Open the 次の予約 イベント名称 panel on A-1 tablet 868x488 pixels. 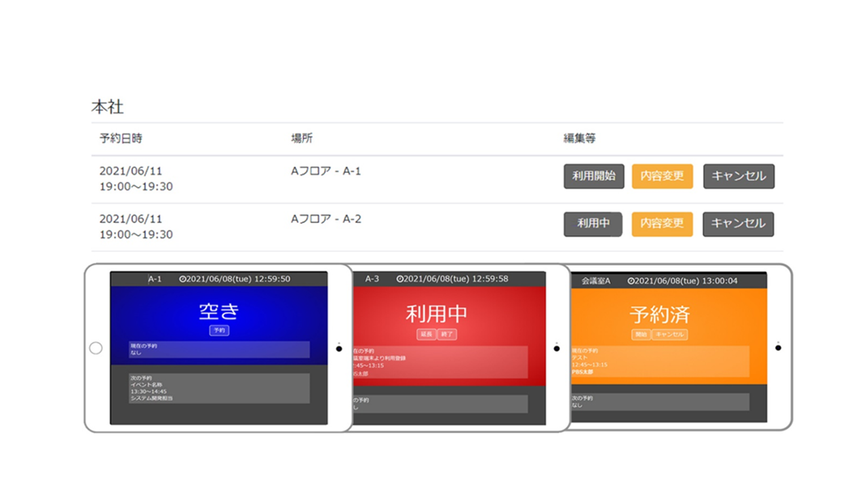click(x=220, y=388)
